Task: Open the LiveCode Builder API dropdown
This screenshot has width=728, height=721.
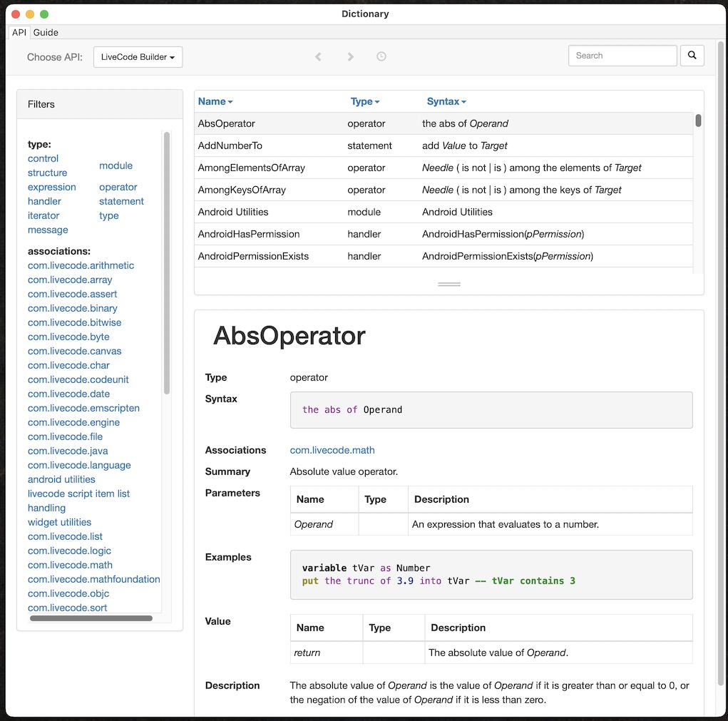Action: pyautogui.click(x=138, y=57)
